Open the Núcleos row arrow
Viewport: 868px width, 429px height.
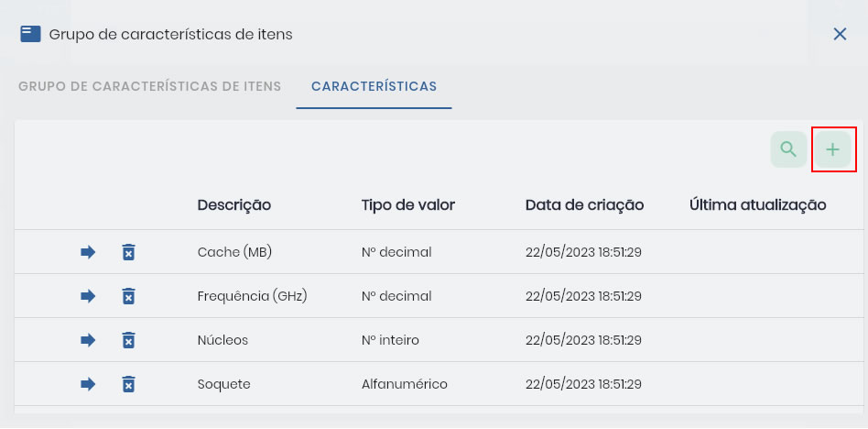tap(88, 340)
